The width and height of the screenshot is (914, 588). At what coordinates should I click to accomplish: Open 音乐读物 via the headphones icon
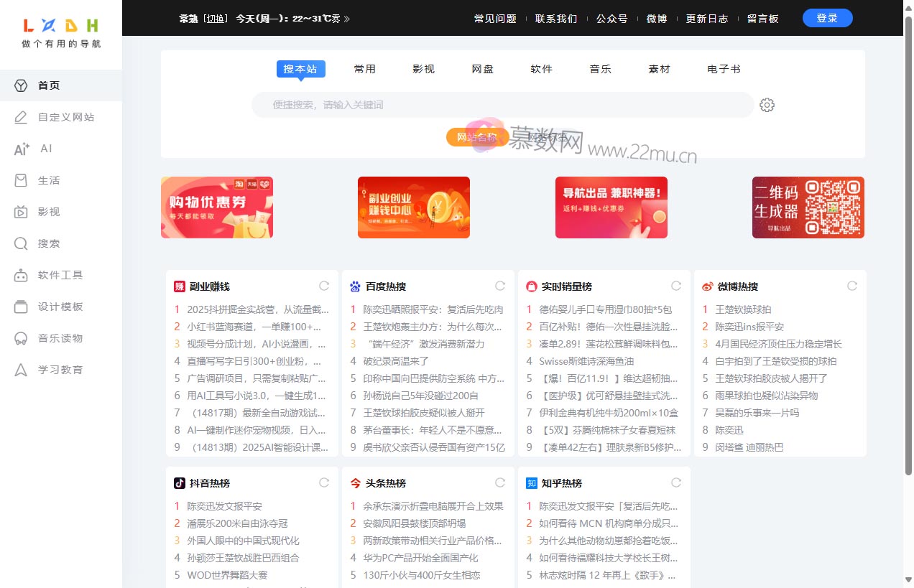pos(21,338)
